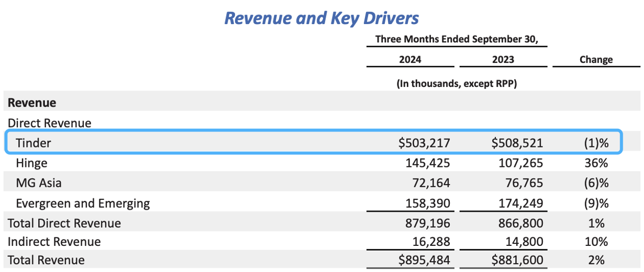644x272 pixels.
Task: Select the 2024 column header
Action: (x=409, y=60)
